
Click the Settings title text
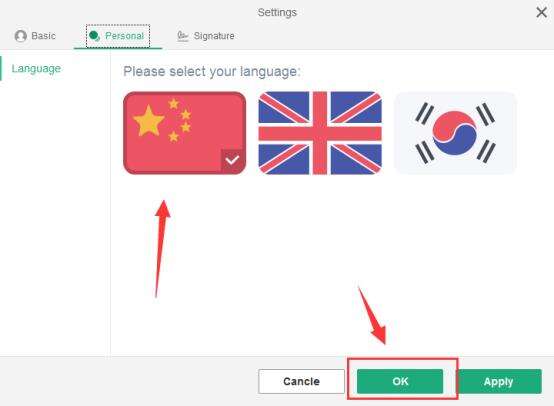tap(277, 12)
